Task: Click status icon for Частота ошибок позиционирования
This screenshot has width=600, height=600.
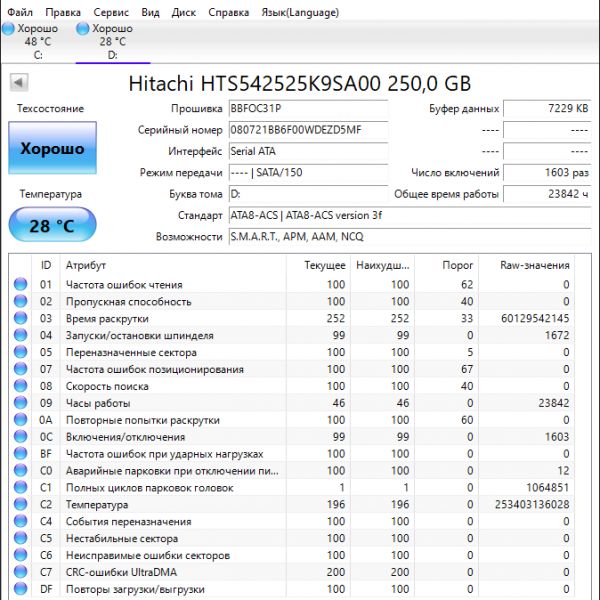Action: [20, 369]
